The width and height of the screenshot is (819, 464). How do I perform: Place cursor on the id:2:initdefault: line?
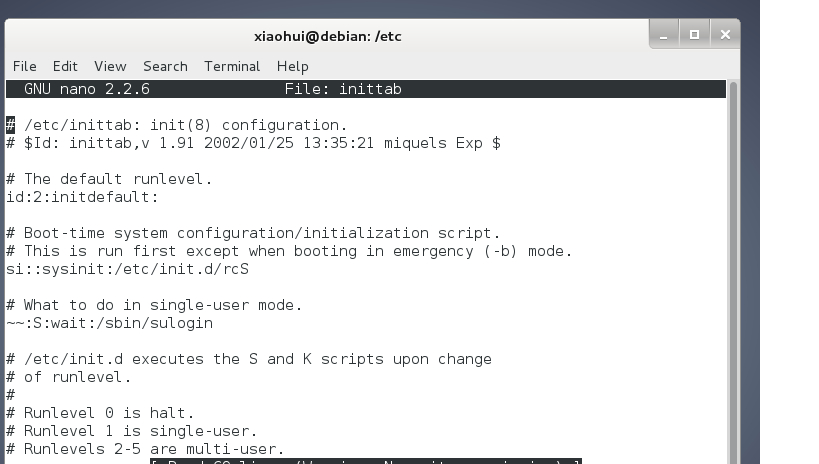(82, 197)
